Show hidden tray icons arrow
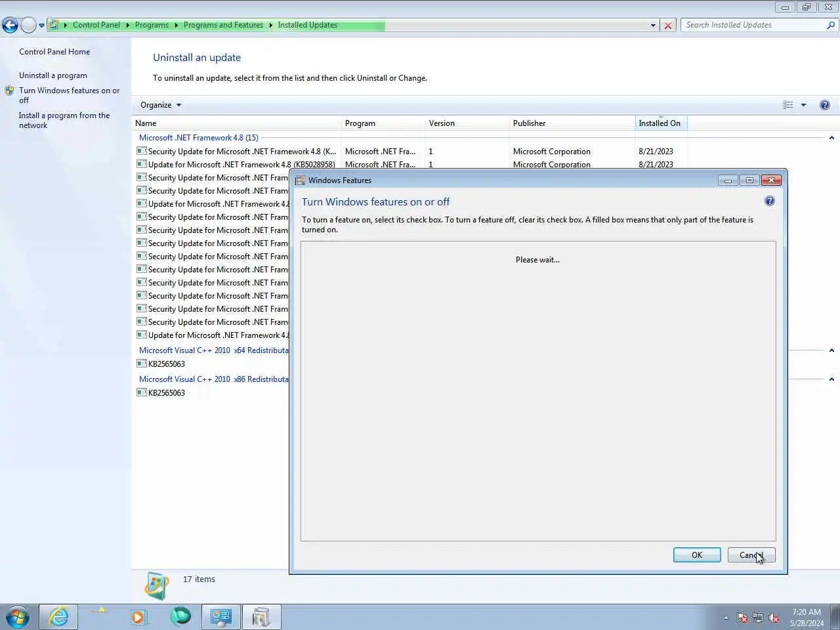The image size is (840, 630). (726, 618)
